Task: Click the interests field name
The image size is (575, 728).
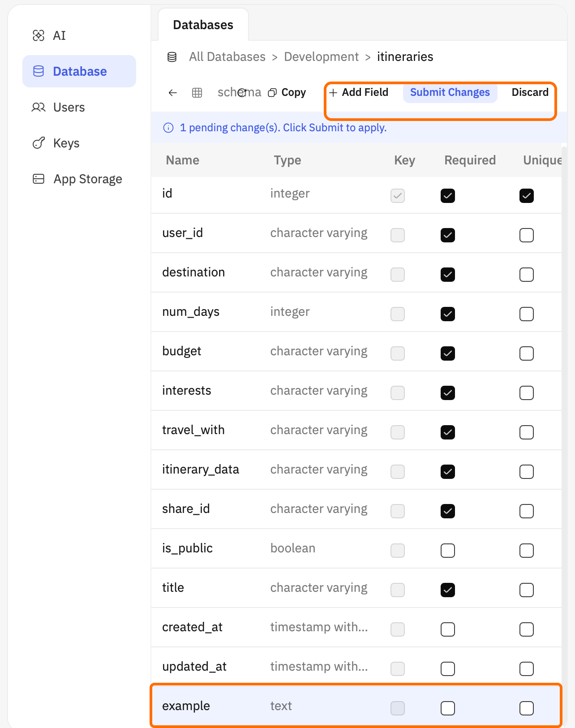Action: [x=187, y=391]
